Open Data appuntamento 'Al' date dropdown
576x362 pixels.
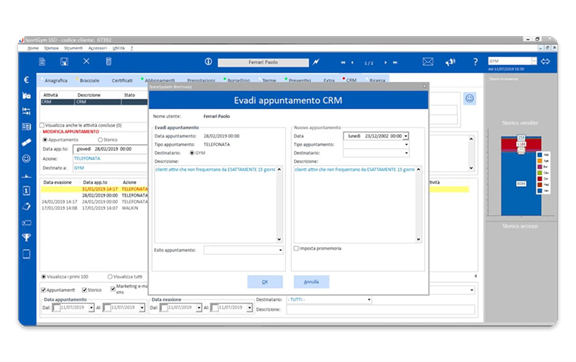coord(142,308)
